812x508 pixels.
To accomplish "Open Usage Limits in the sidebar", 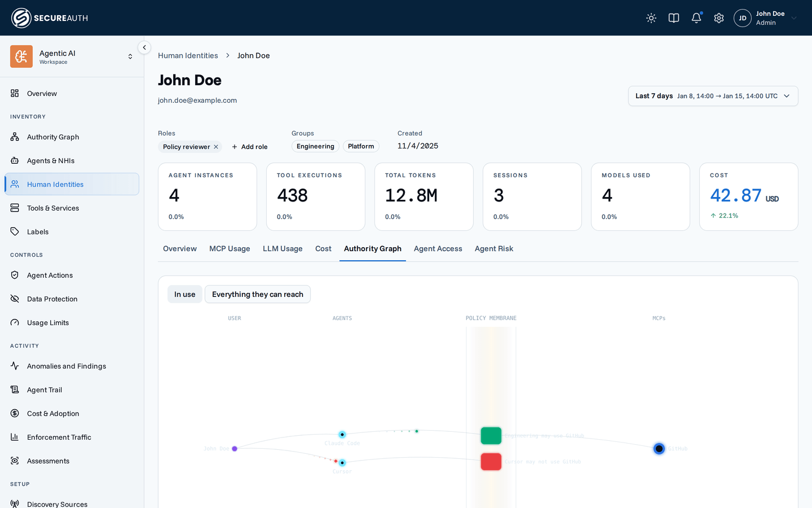I will click(x=72, y=322).
